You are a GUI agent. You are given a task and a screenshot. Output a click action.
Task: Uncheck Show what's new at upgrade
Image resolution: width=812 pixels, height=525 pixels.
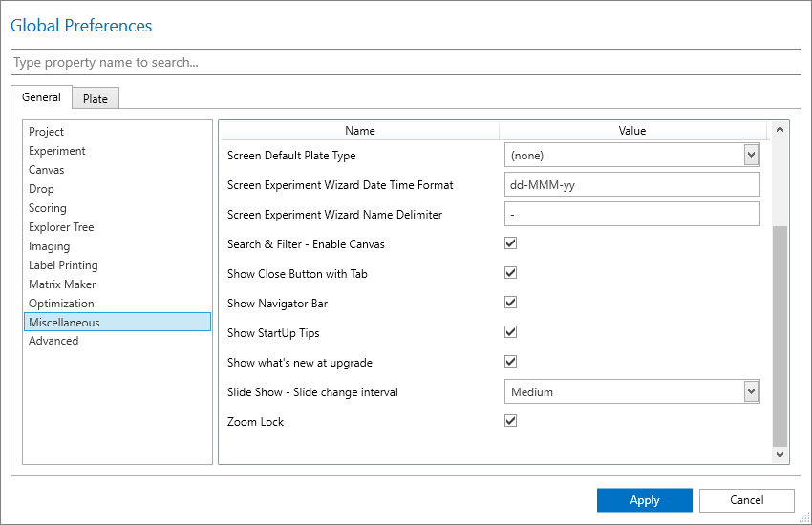click(x=510, y=362)
